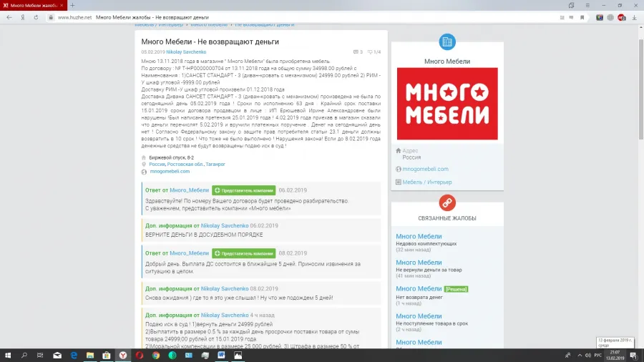644x362 pixels.
Task: Click the volume speaker tray icon
Action: [587, 356]
